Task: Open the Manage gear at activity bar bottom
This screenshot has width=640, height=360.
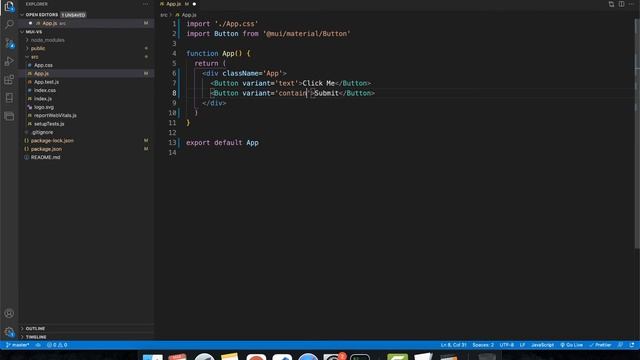Action: click(x=9, y=332)
